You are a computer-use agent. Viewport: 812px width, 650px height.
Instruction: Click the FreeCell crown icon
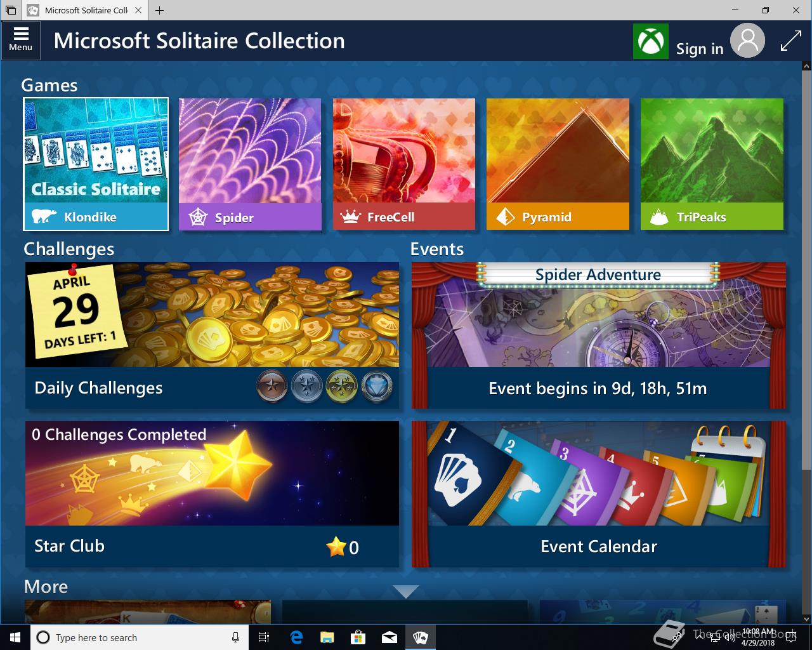[350, 217]
